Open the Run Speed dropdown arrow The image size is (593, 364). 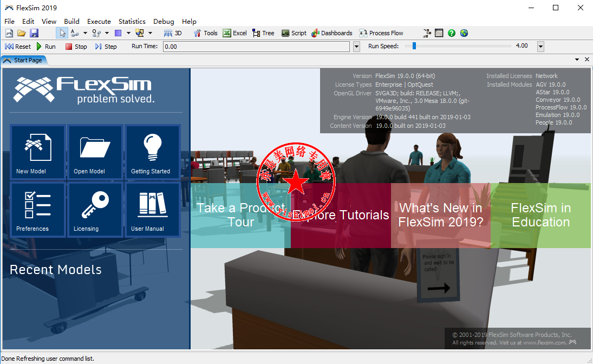click(x=541, y=47)
